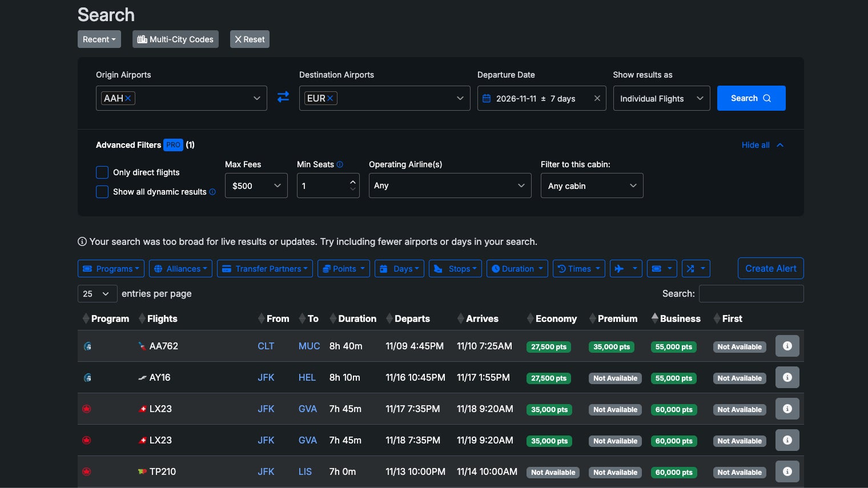Image resolution: width=868 pixels, height=488 pixels.
Task: Open the airplane icon filter dropdown
Action: click(x=626, y=269)
